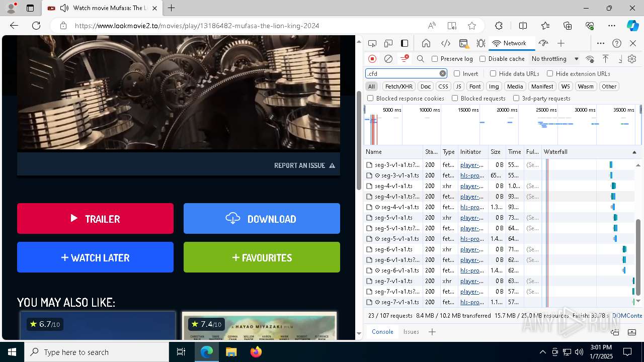This screenshot has width=644, height=362.
Task: Check 3rd-party requests
Action: (x=516, y=99)
